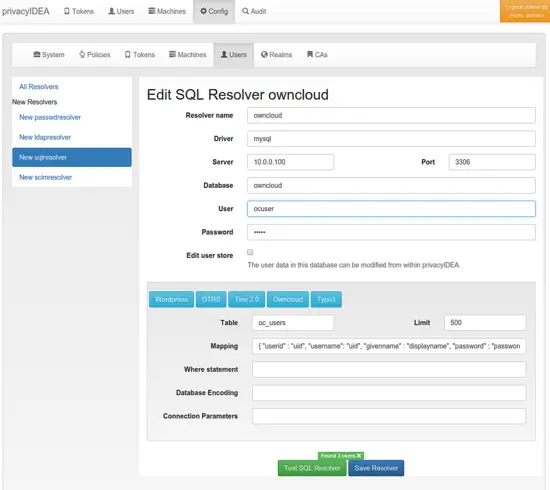Click the Limit input field
Image resolution: width=550 pixels, height=490 pixels.
point(485,323)
